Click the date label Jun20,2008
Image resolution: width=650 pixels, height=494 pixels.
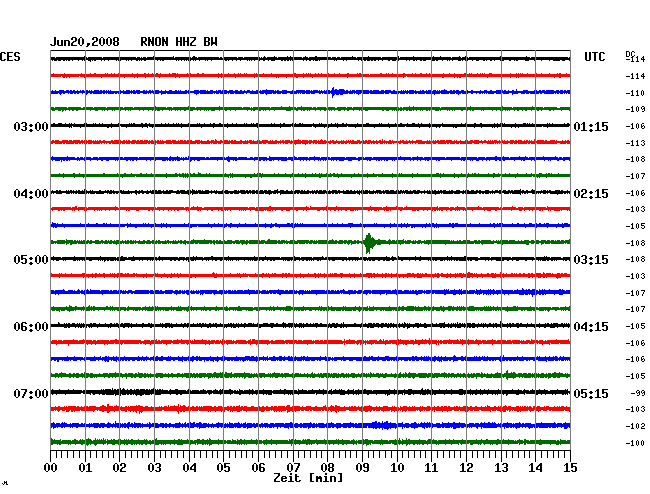tap(85, 42)
